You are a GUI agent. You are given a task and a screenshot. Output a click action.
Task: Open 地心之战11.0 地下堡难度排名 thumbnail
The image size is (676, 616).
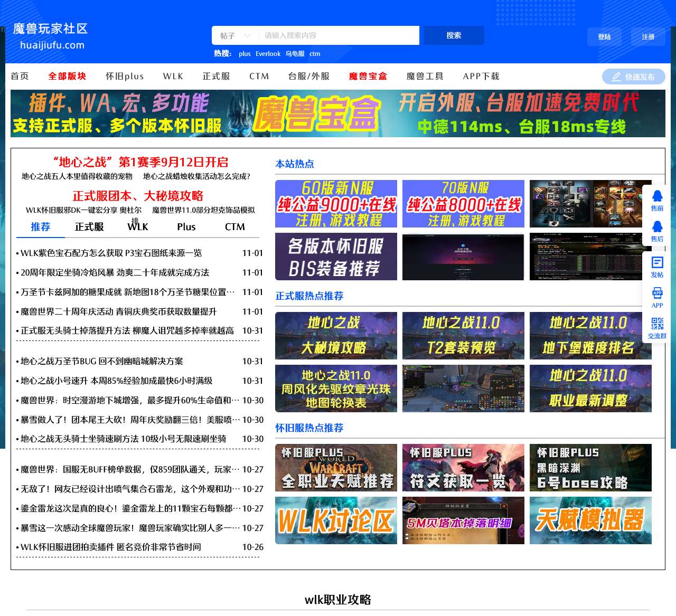pyautogui.click(x=590, y=336)
